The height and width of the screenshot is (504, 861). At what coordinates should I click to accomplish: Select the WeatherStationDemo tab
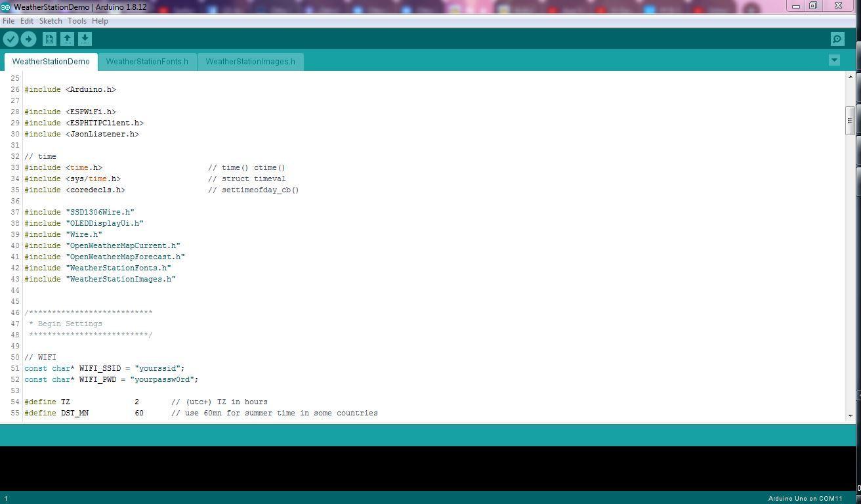click(x=51, y=61)
